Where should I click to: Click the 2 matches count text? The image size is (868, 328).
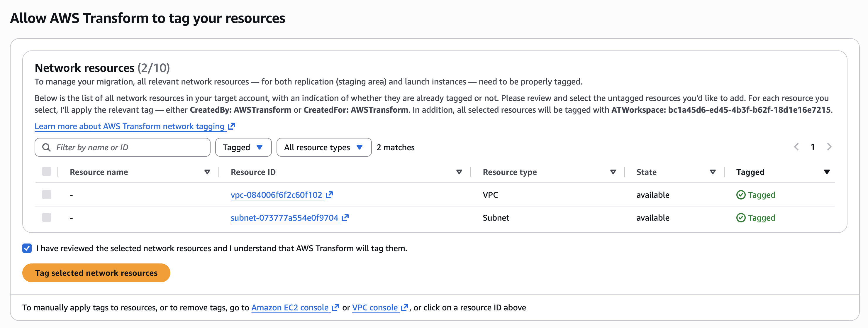coord(396,147)
